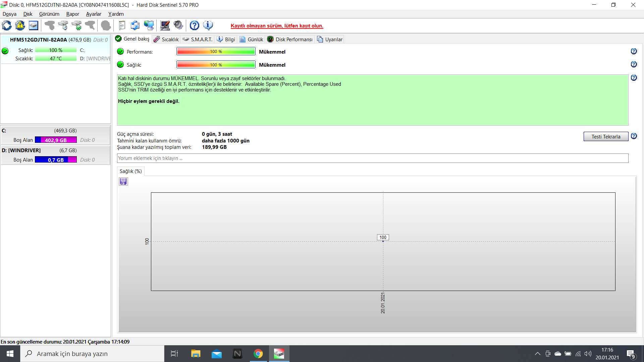The width and height of the screenshot is (644, 362).
Task: Click the blue question mark help toolbar icon
Action: pos(194,25)
